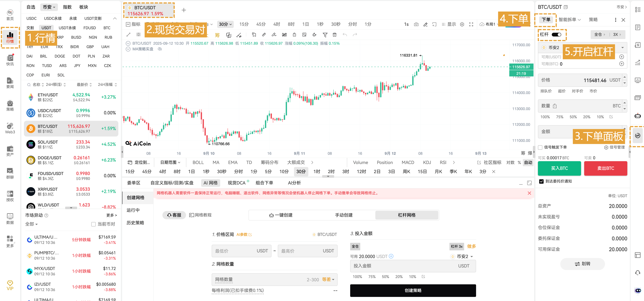The image size is (644, 301).
Task: Enter chart fullscreen mode
Action: (x=471, y=24)
